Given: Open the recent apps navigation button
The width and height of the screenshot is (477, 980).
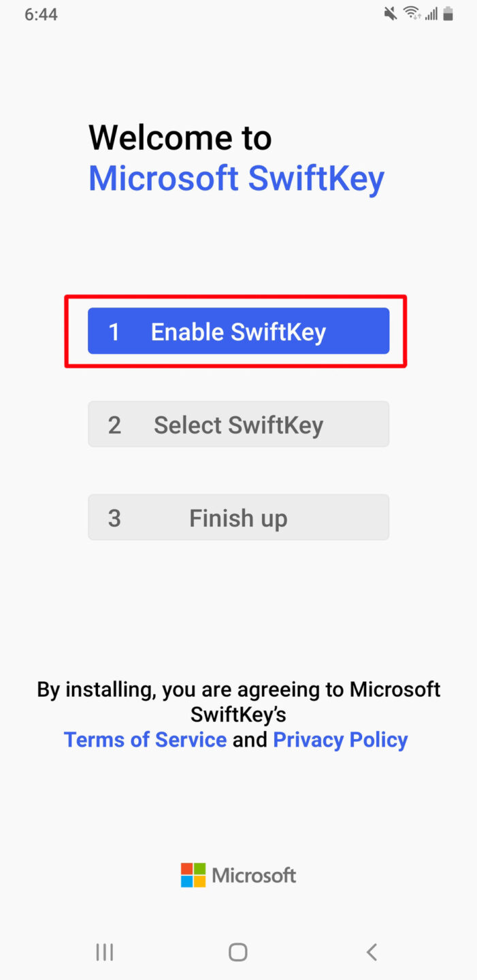Looking at the screenshot, I should pyautogui.click(x=105, y=952).
